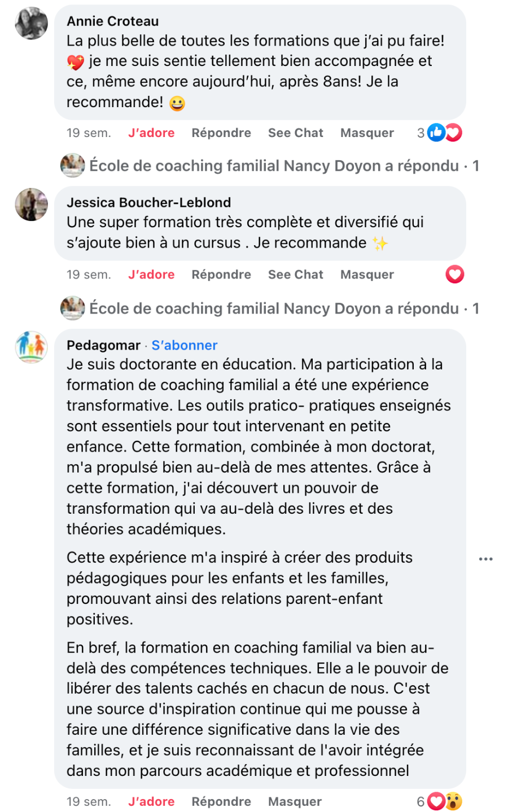Reply to Annie Croteau's comment with Répondre

(x=221, y=133)
